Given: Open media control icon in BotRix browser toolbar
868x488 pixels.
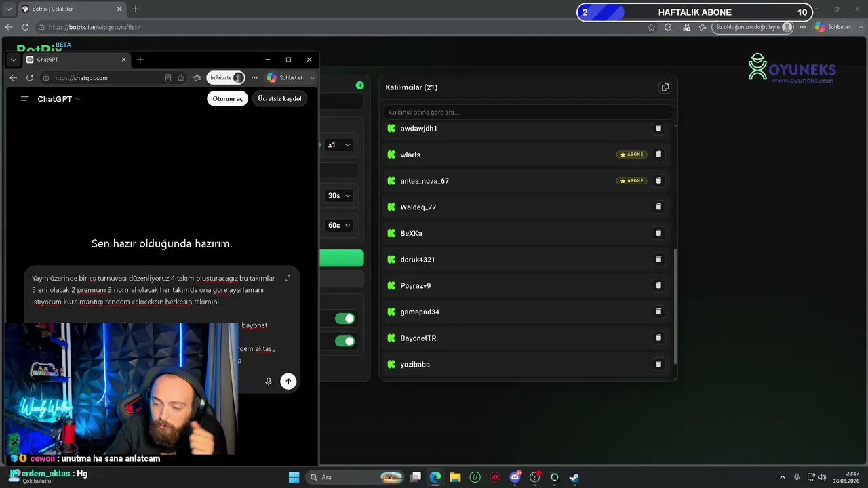Looking at the screenshot, I should click(686, 27).
